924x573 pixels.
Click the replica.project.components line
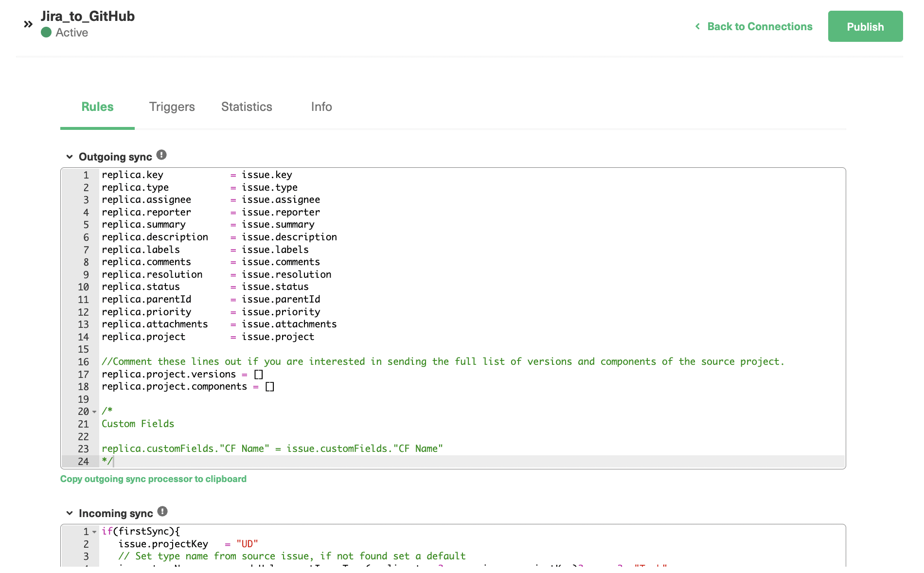point(188,386)
